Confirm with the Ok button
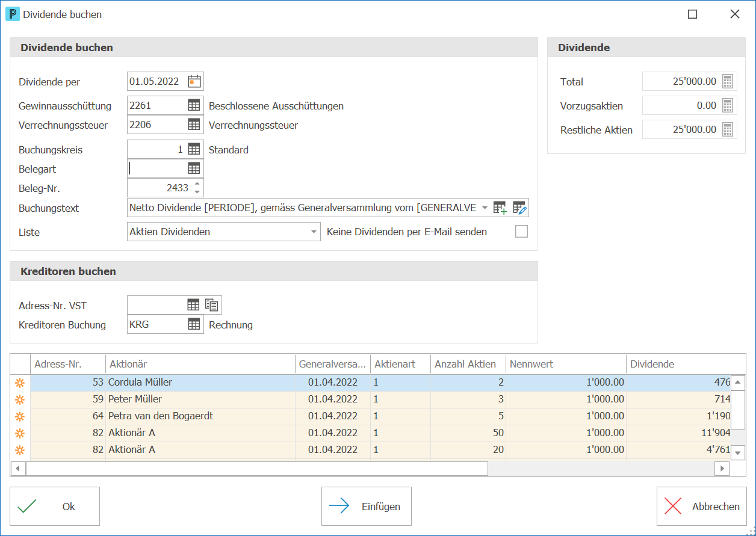 click(x=55, y=507)
